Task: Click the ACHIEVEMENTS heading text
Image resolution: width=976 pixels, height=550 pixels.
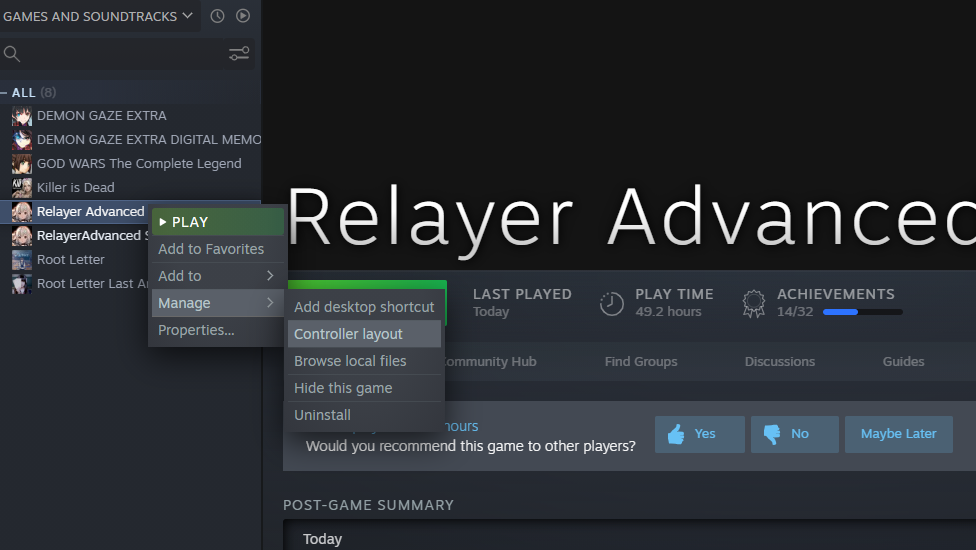Action: pyautogui.click(x=835, y=294)
